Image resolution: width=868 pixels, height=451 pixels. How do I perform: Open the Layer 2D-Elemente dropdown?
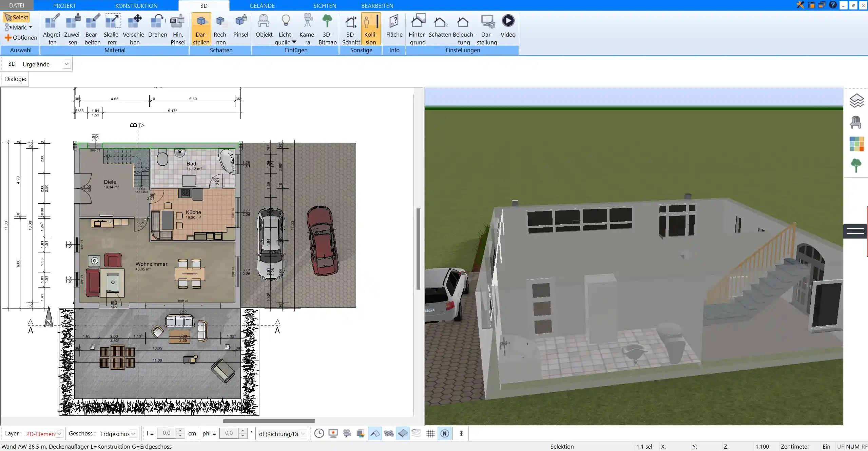pyautogui.click(x=59, y=434)
